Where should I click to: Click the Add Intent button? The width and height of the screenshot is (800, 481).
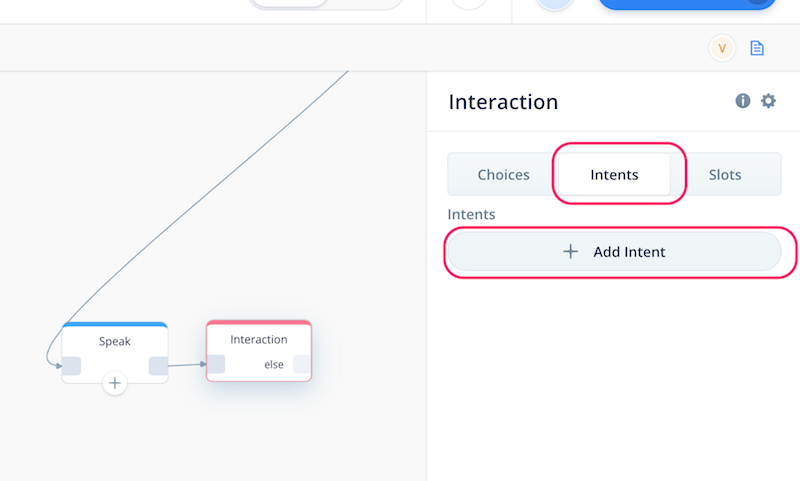614,251
